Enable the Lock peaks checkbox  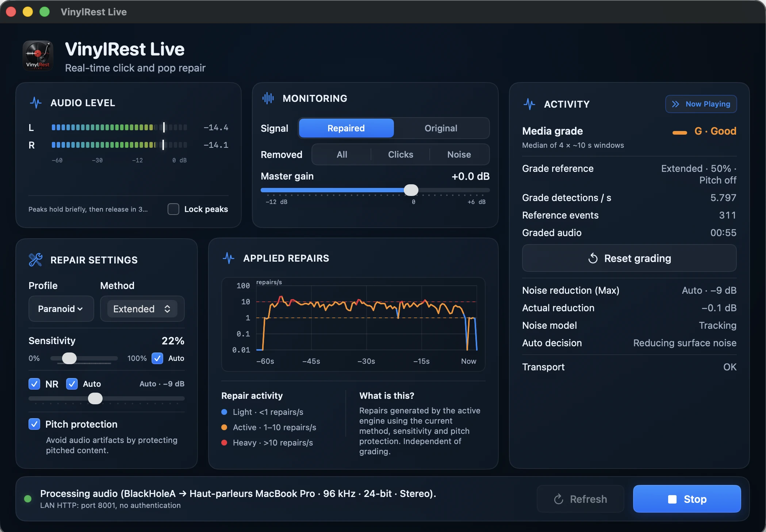173,209
